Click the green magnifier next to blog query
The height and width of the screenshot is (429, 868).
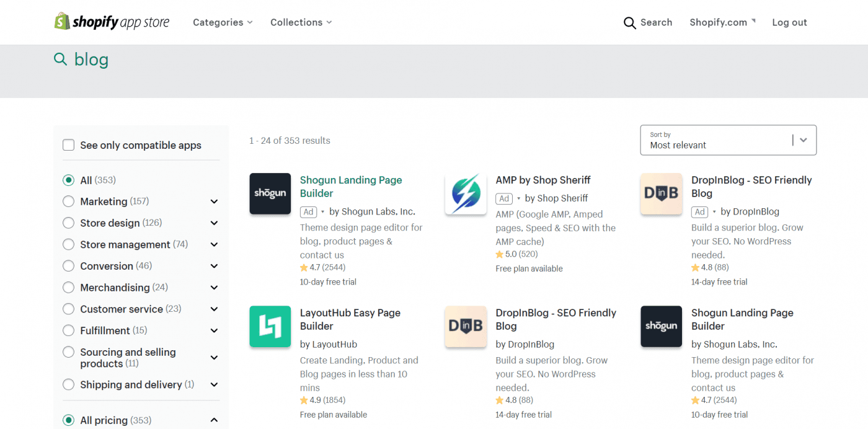60,60
